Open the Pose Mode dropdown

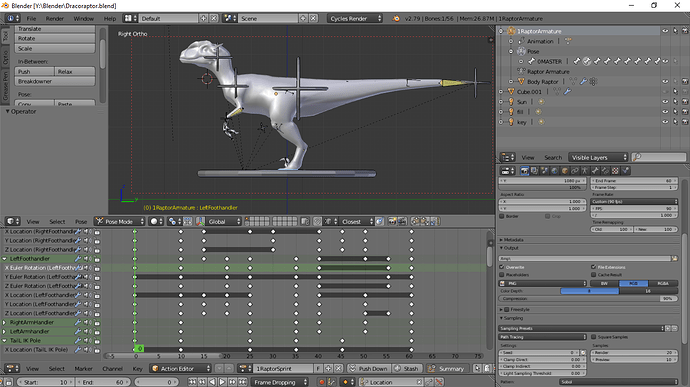tap(120, 221)
